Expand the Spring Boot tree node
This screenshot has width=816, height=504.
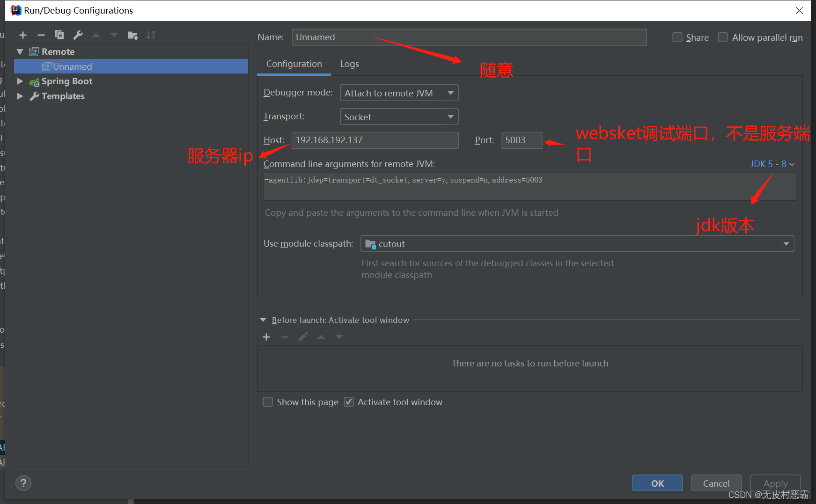coord(20,81)
